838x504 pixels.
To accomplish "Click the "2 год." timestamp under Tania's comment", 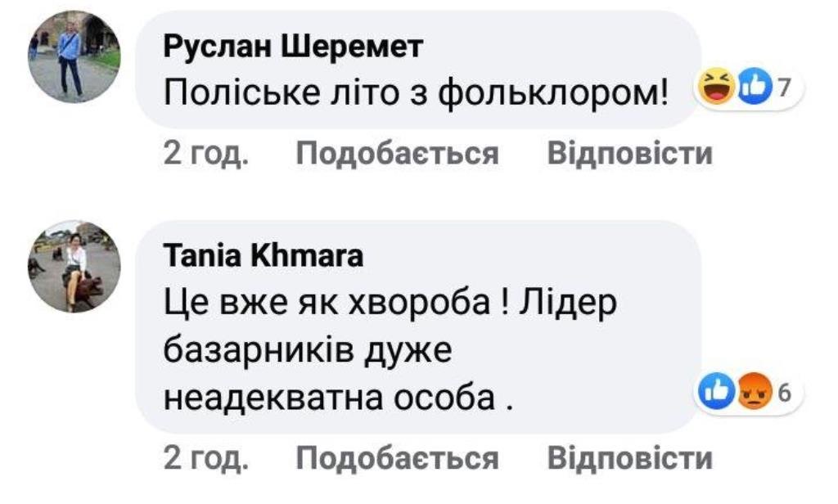I will [205, 458].
